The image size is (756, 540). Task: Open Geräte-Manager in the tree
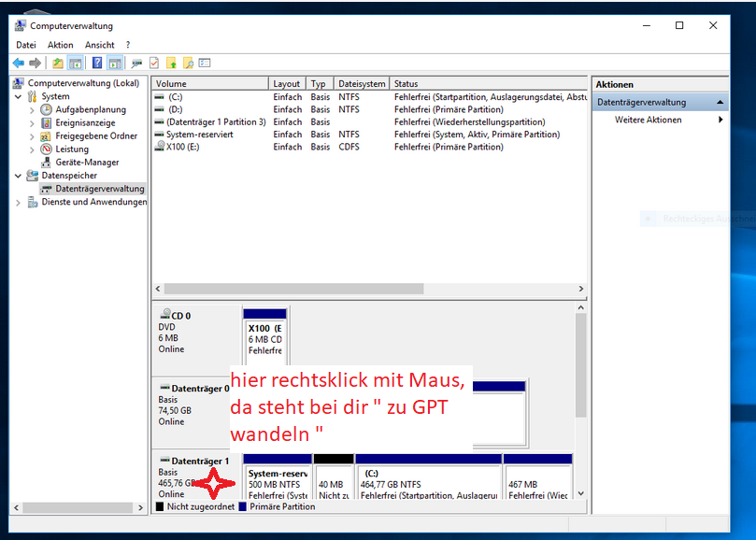click(x=87, y=162)
